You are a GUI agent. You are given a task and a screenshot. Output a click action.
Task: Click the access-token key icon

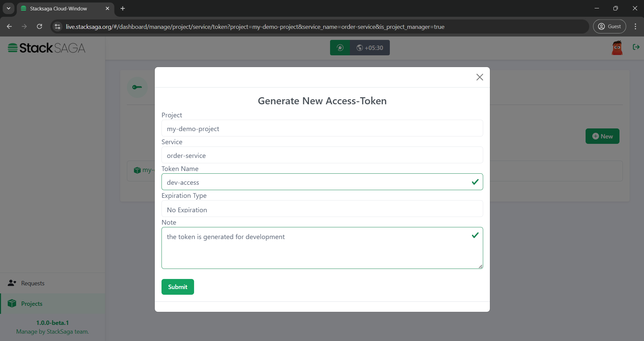click(x=137, y=87)
